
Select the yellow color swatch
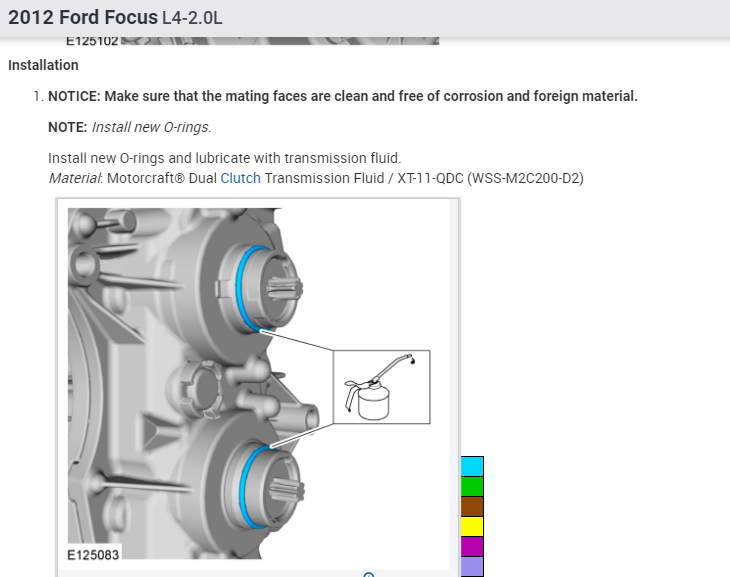click(x=472, y=527)
